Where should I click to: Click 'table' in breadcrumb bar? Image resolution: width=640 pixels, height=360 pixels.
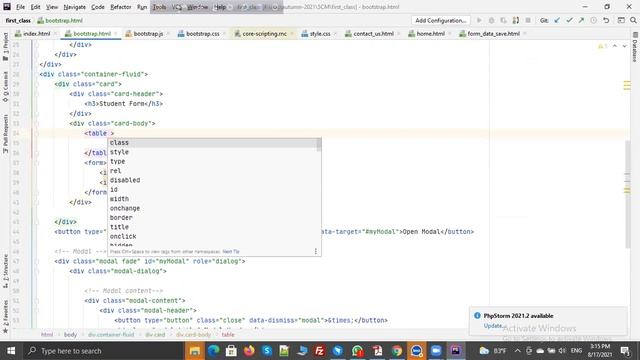pyautogui.click(x=228, y=335)
